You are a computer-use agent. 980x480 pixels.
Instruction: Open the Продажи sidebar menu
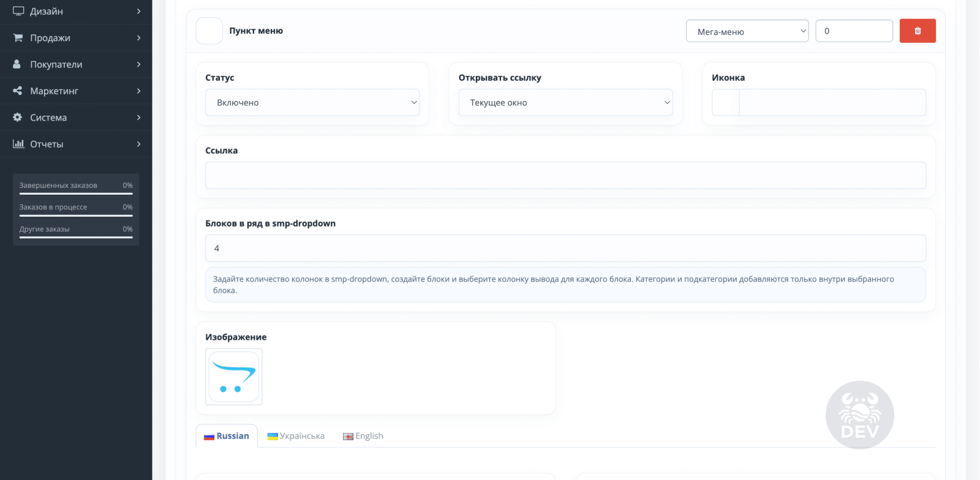click(x=76, y=37)
